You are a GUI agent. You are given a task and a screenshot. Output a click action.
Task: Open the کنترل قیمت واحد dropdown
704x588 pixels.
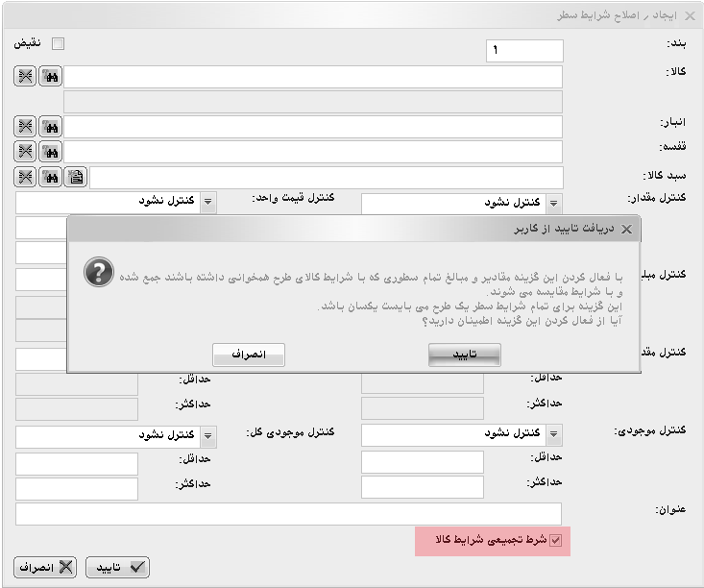click(x=207, y=201)
